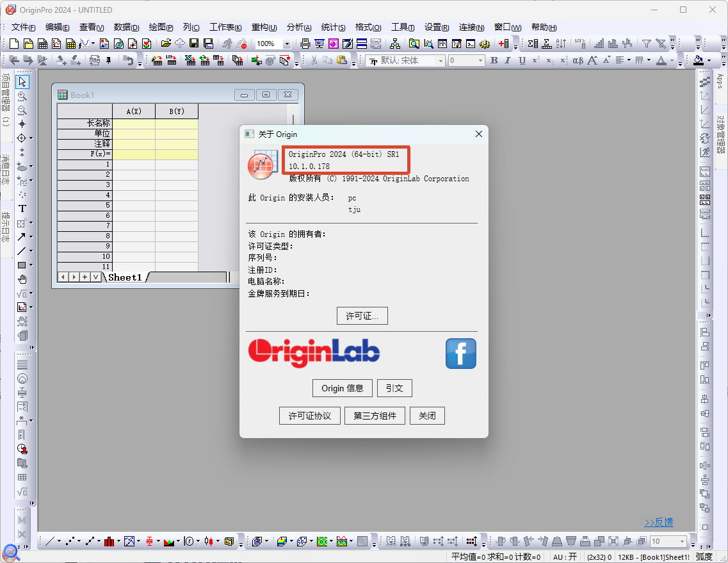
Task: Click the Greek symbols αβ icon
Action: (x=578, y=60)
